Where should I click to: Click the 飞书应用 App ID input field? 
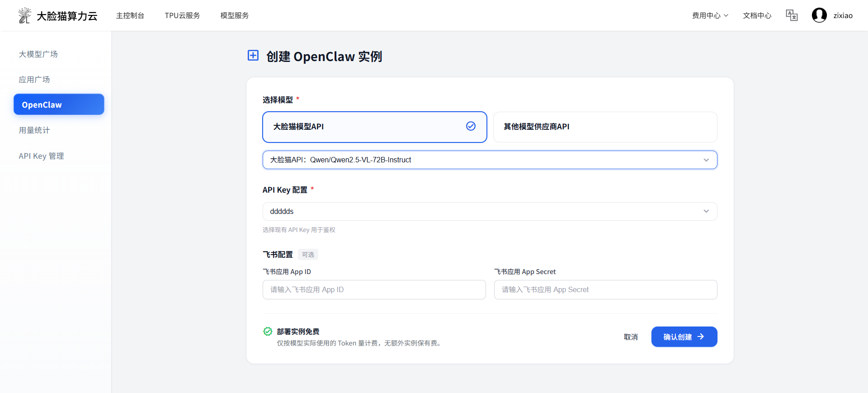coord(374,290)
